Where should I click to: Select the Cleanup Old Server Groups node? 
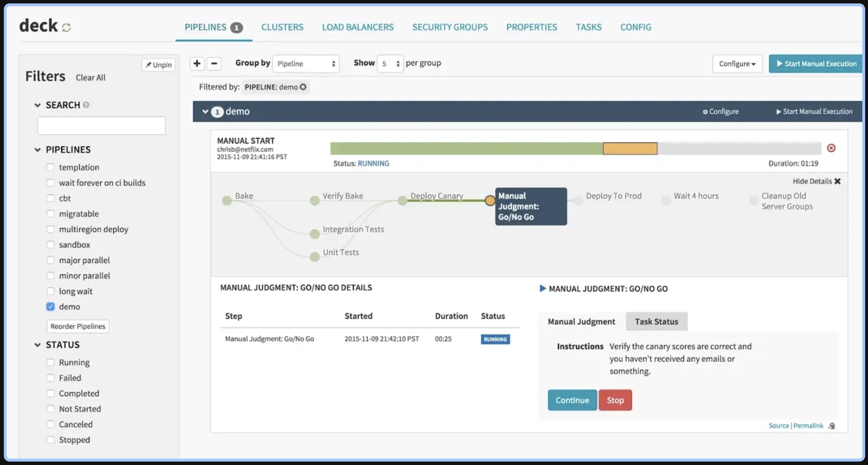753,201
